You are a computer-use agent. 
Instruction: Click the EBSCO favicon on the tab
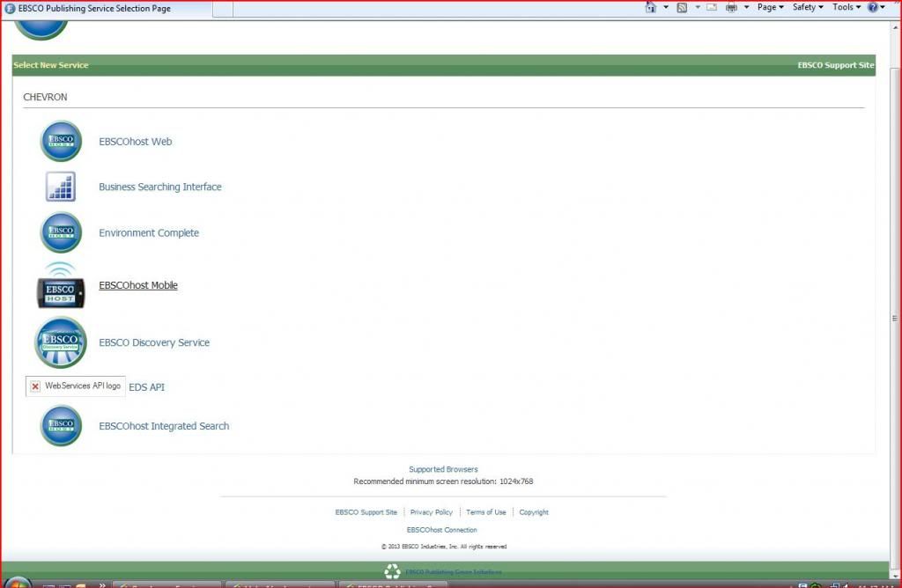tap(10, 9)
